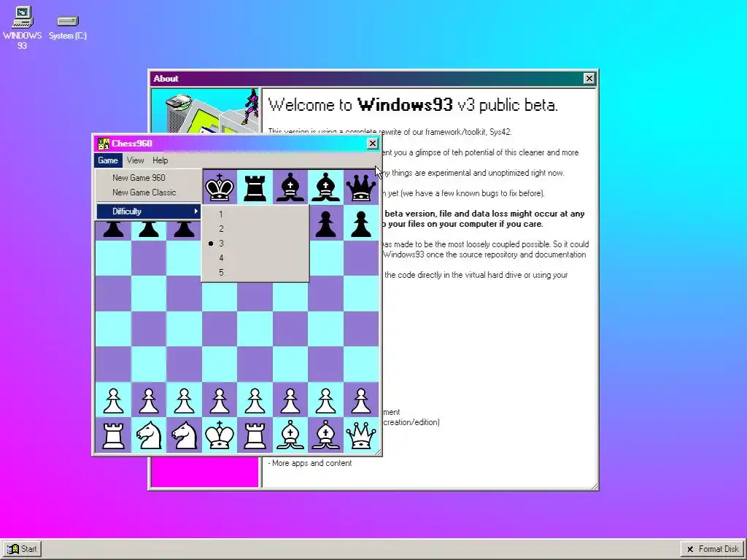Viewport: 747px width, 560px height.
Task: Click "- More apps and content" text
Action: pos(309,463)
